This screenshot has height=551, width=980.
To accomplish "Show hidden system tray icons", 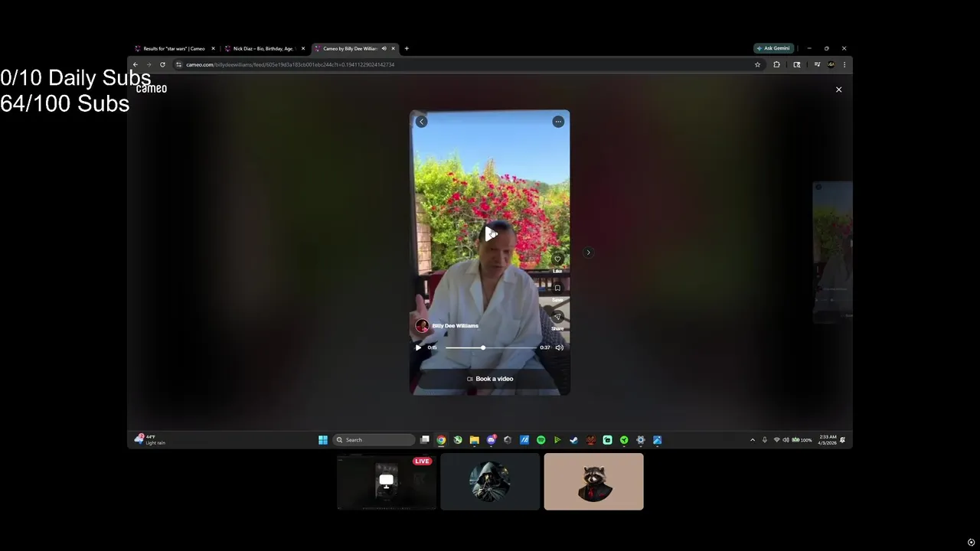I will point(753,440).
